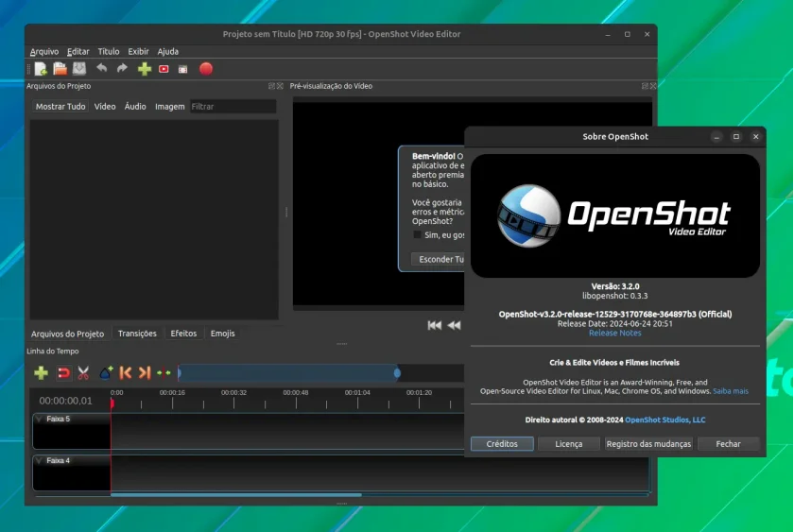Jump to the next marker icon
The image size is (794, 532).
click(x=145, y=373)
